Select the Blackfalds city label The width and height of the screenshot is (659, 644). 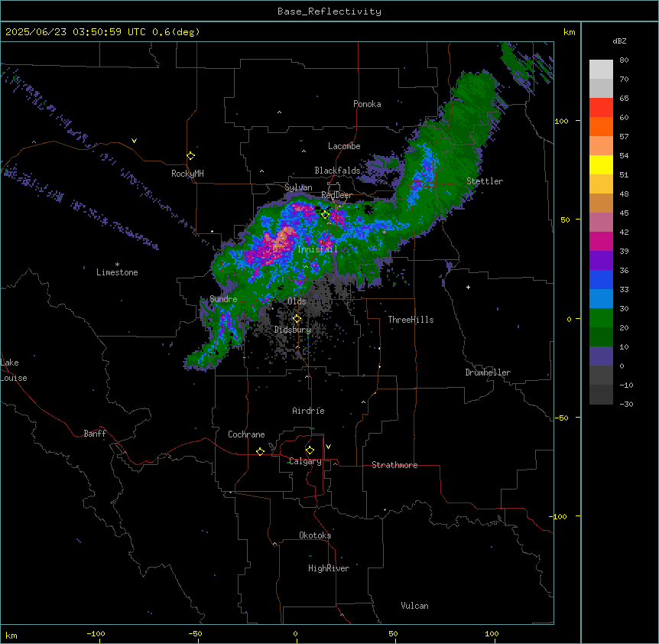pos(337,171)
